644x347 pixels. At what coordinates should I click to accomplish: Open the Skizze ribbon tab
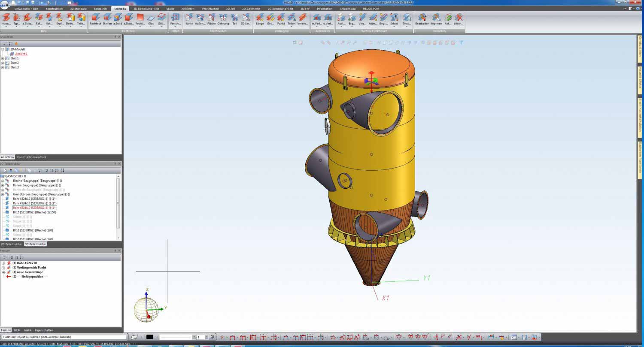tap(170, 9)
